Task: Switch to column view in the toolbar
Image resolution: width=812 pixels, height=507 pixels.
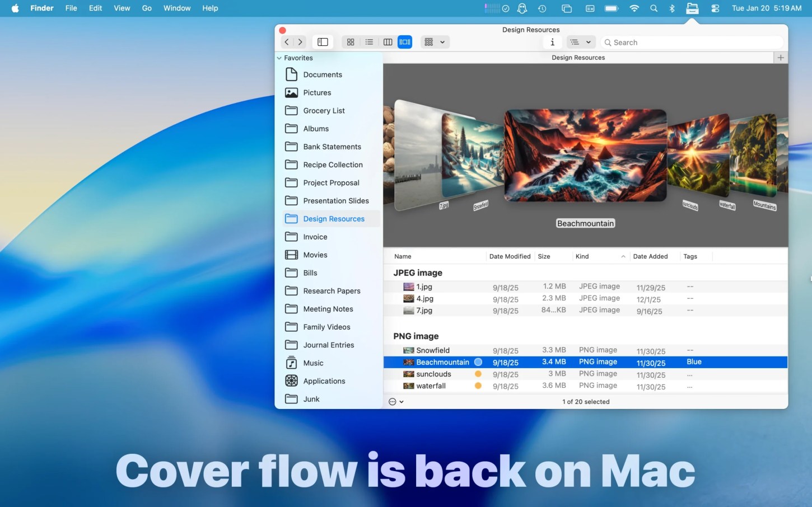Action: pos(388,41)
